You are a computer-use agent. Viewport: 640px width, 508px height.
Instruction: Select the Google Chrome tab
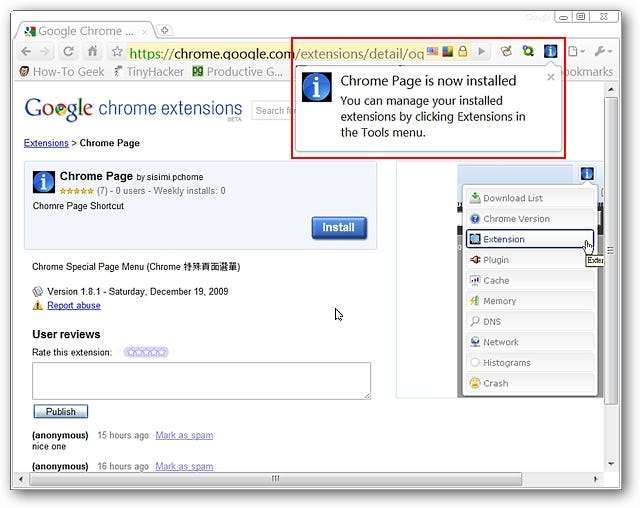coord(84,31)
